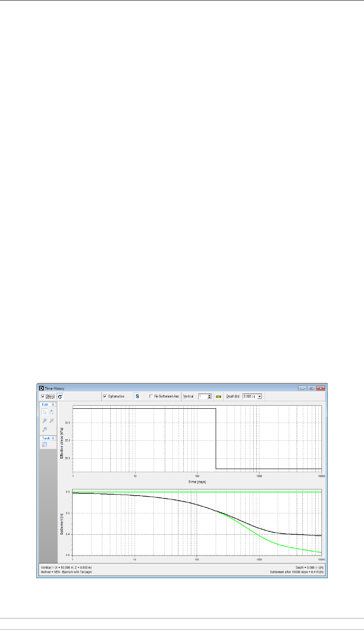Select the pan hand tool
This screenshot has width=364, height=630.
point(51,412)
